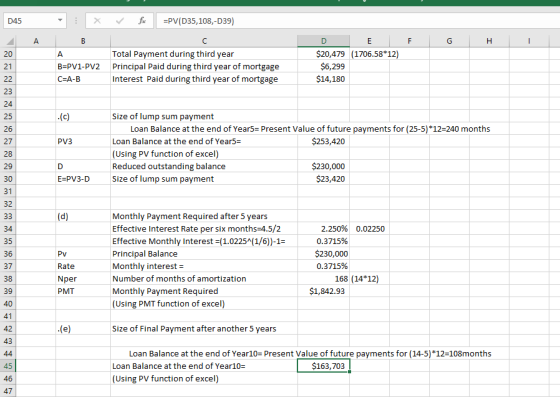Click cell labeled E=PV3-D
Screen dimensions: 560x397
point(83,179)
